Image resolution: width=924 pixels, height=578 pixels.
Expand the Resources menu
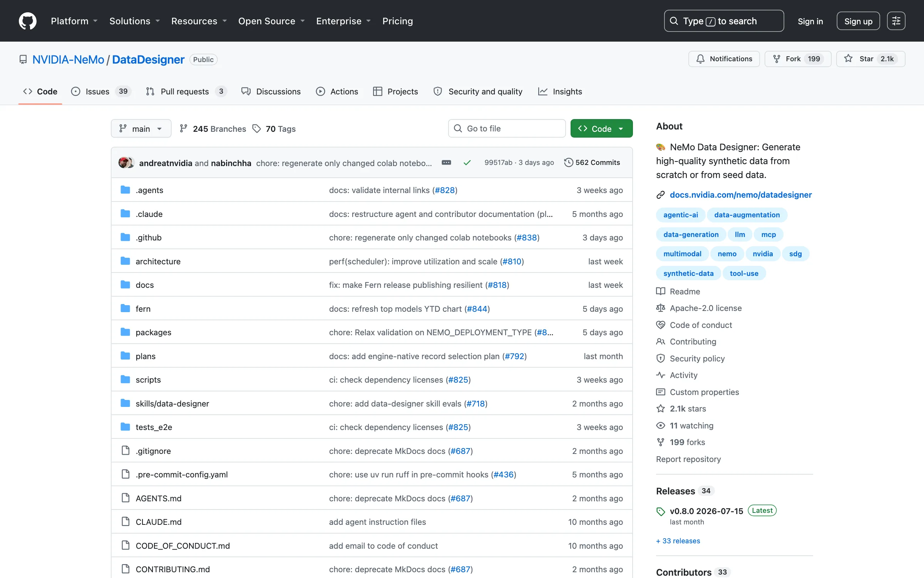click(199, 21)
